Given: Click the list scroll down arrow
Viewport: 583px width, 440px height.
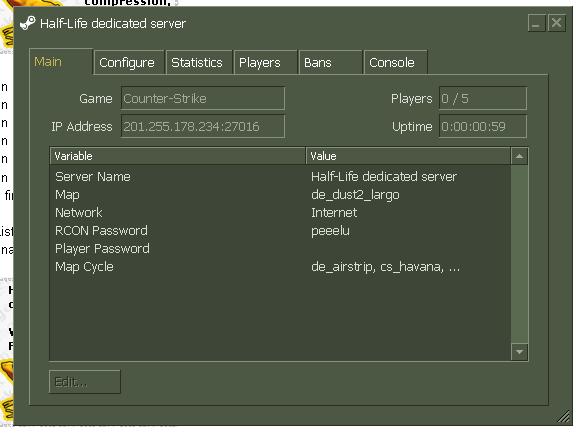Looking at the screenshot, I should (519, 352).
